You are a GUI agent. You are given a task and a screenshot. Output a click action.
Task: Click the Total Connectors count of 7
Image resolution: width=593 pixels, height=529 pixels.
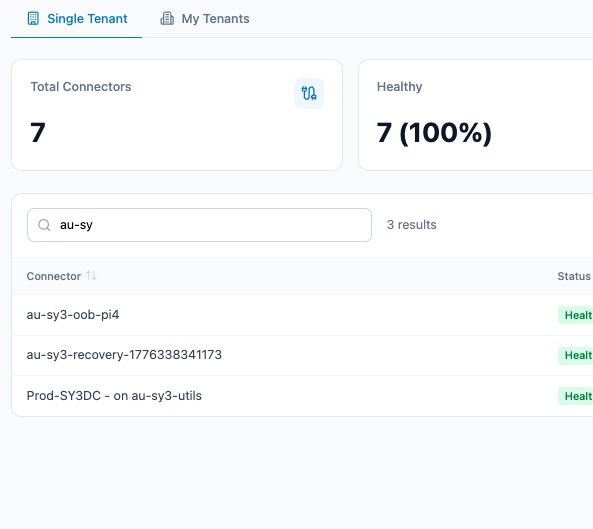click(38, 133)
